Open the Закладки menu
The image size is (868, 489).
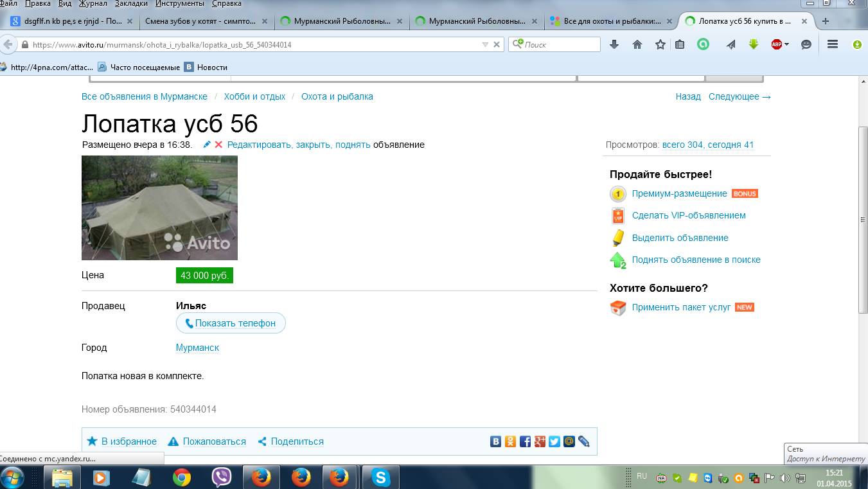coord(131,4)
